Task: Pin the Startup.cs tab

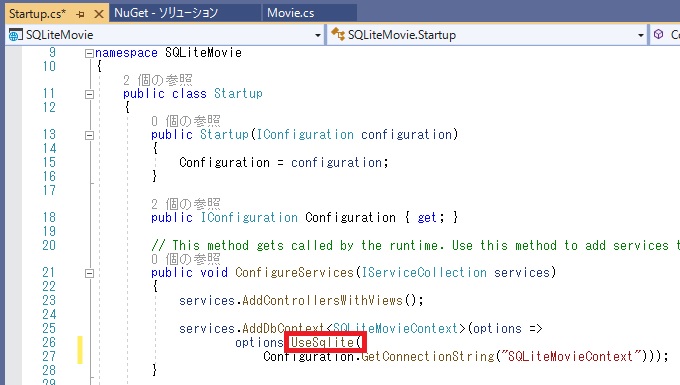Action: (x=80, y=14)
